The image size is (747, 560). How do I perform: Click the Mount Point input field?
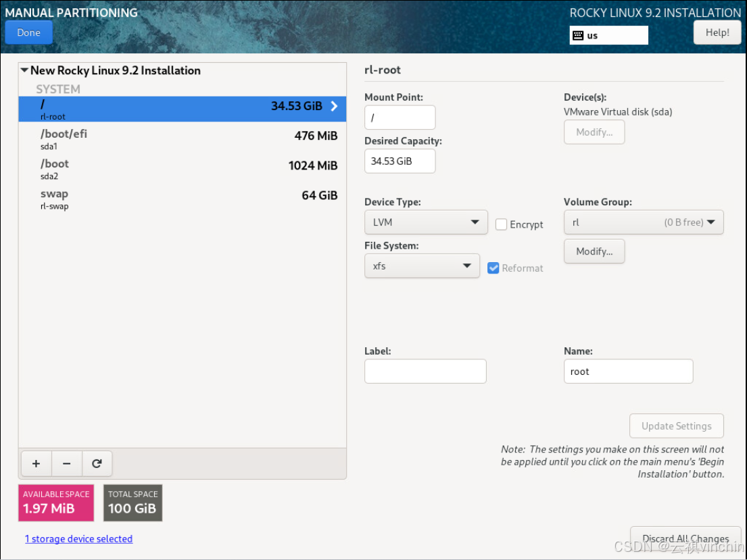[x=400, y=117]
